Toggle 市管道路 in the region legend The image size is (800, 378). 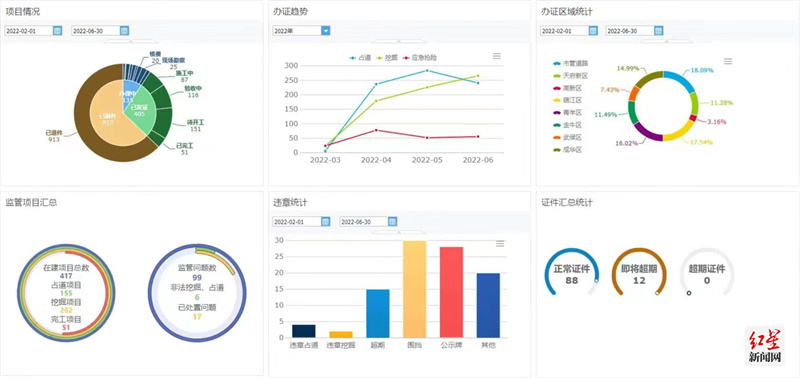pyautogui.click(x=571, y=64)
